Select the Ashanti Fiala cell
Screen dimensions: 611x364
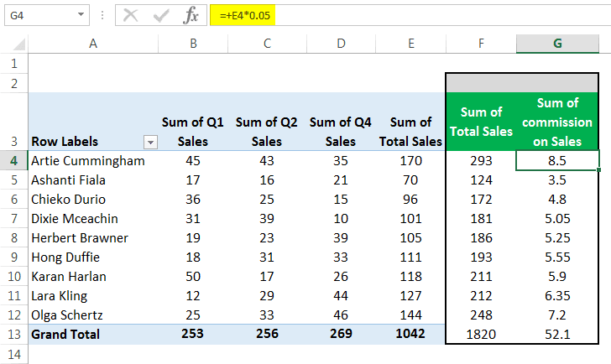tap(93, 179)
